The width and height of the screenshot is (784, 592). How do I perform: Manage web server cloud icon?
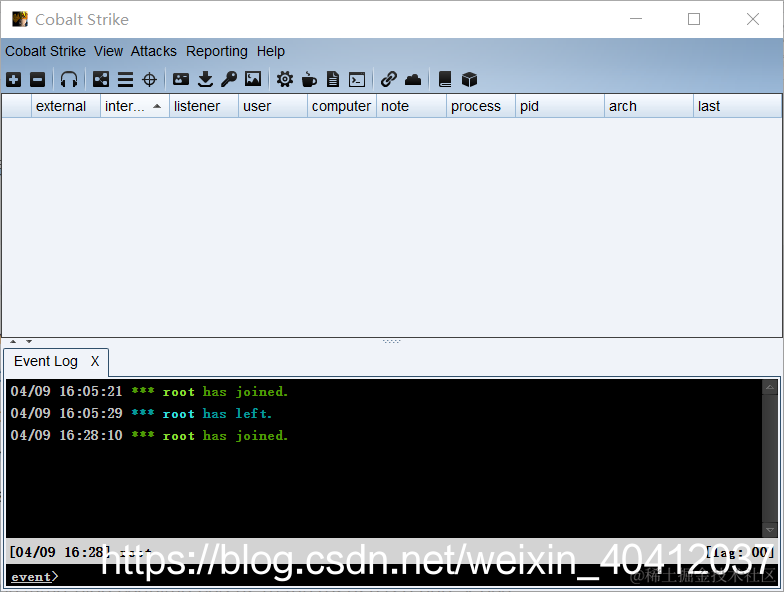[413, 80]
